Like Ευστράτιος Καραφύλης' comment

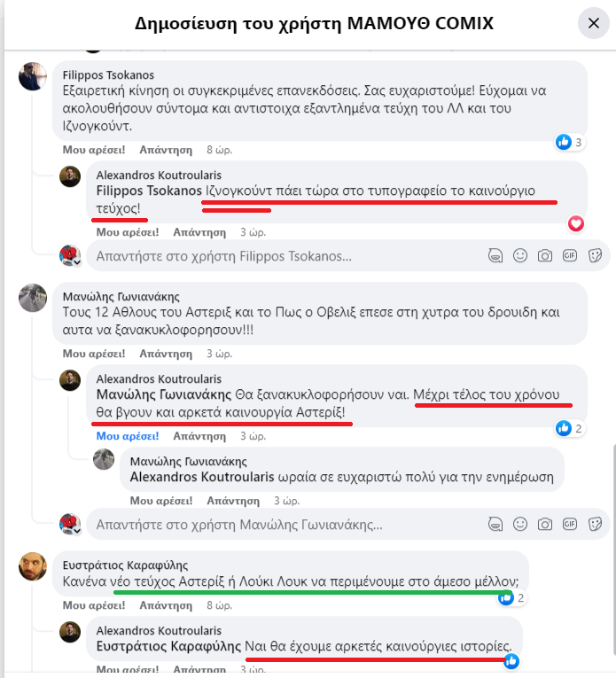tap(94, 605)
